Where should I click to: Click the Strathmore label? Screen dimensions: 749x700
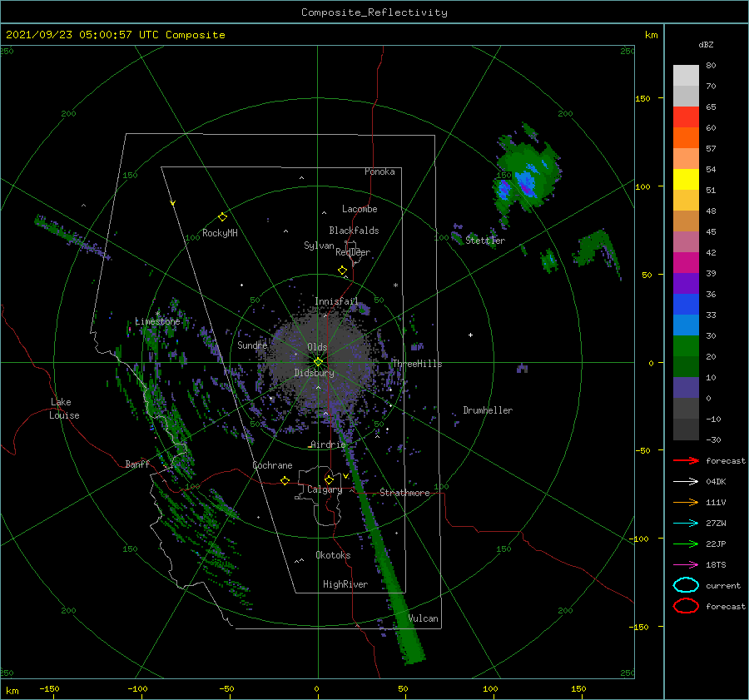coord(404,493)
